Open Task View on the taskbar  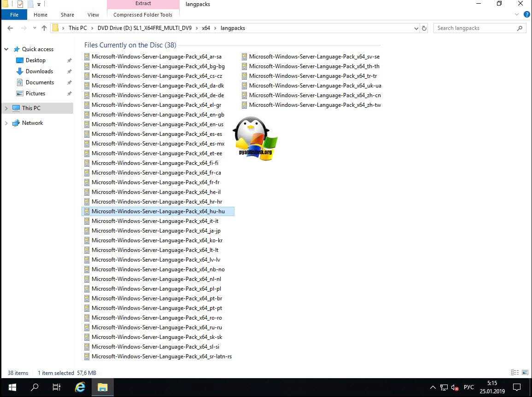pos(57,387)
